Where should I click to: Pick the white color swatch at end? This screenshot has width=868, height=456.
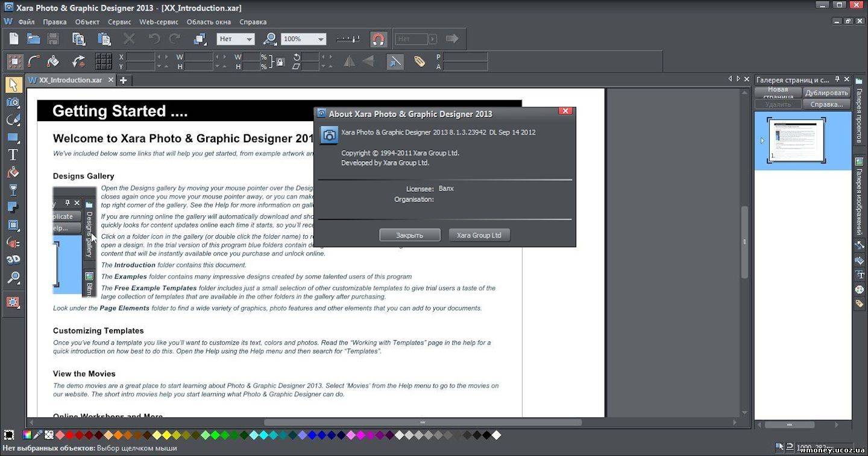click(496, 435)
